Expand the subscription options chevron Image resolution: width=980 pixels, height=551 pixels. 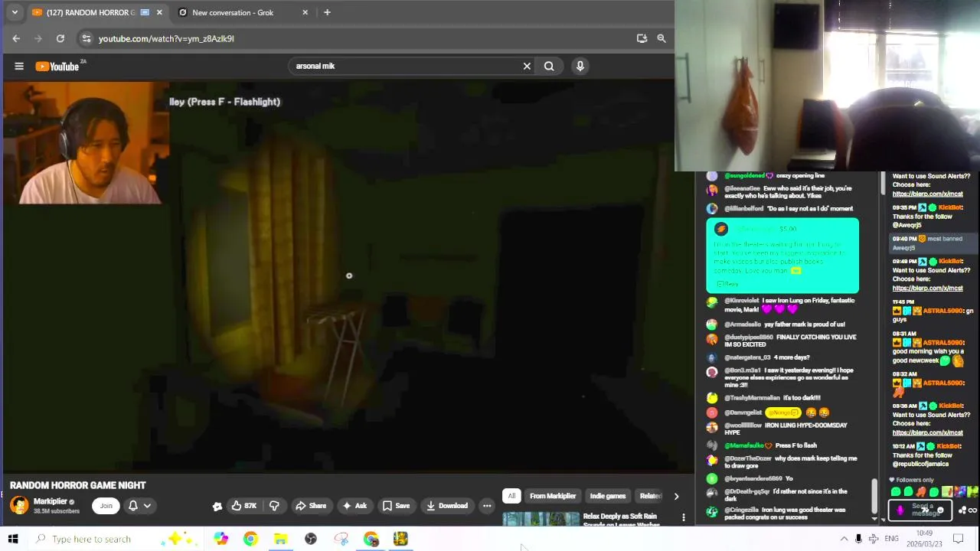coord(147,505)
